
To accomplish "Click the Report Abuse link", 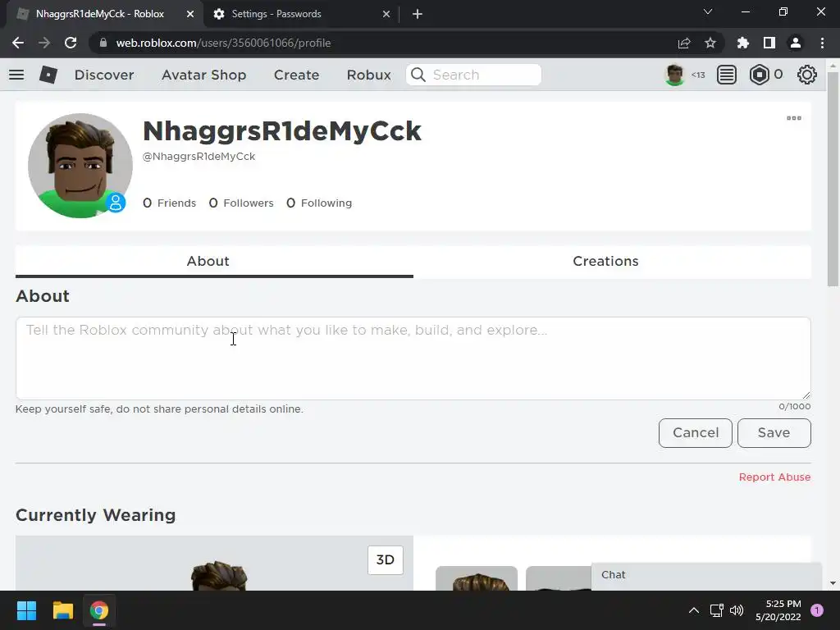I will 774,477.
